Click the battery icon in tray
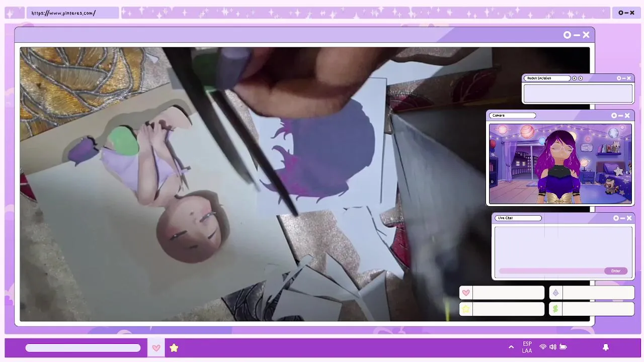Viewport: 644px width, 362px height. pyautogui.click(x=563, y=347)
